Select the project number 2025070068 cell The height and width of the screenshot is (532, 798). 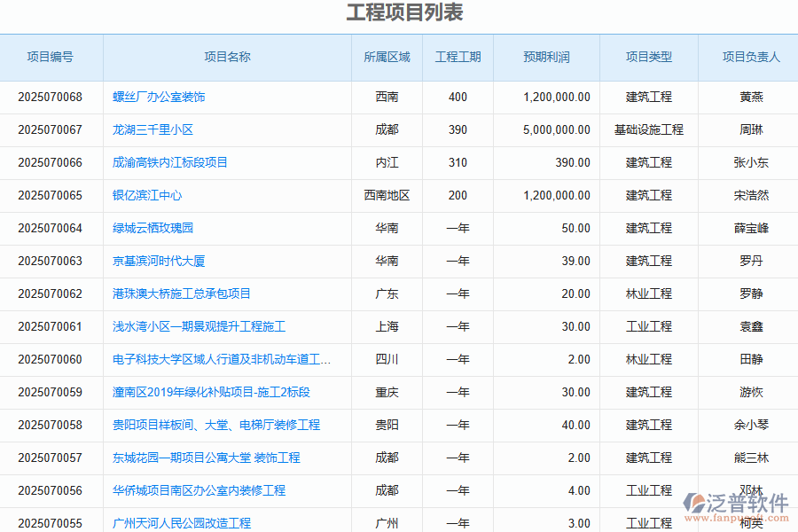point(51,97)
